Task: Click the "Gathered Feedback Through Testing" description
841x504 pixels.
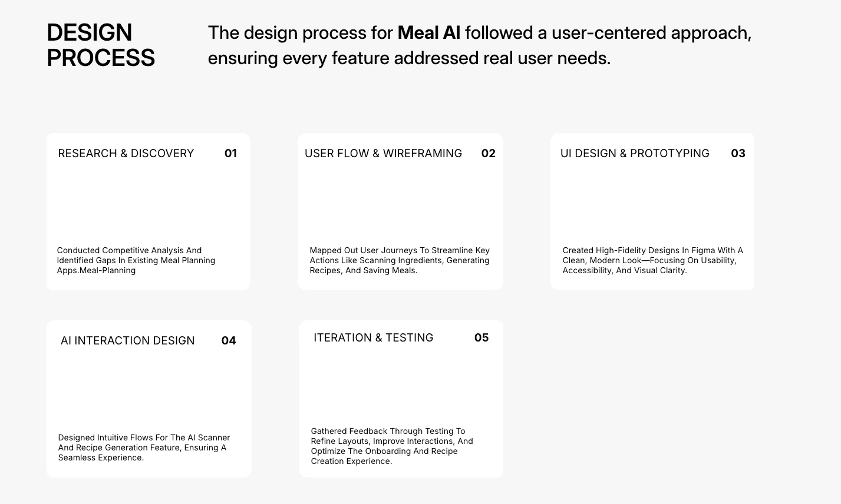Action: coord(391,446)
